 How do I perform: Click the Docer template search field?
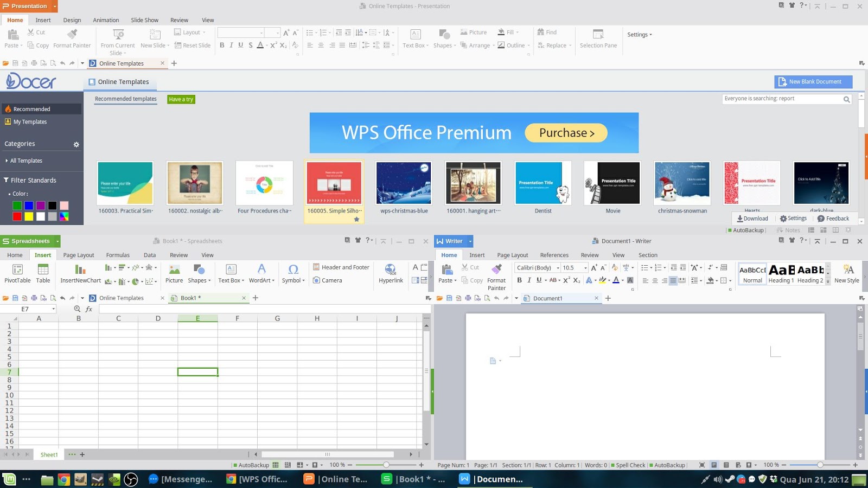782,99
